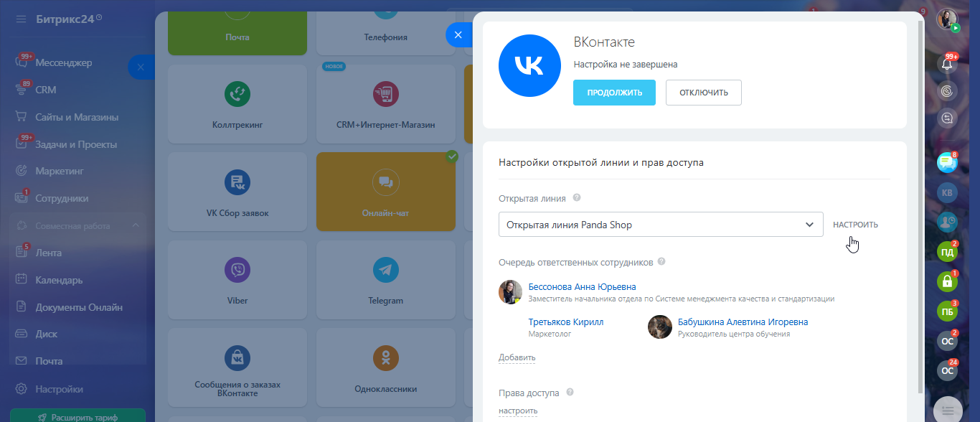The image size is (980, 422).
Task: Show help hint for Открытая линия
Action: coord(577,198)
